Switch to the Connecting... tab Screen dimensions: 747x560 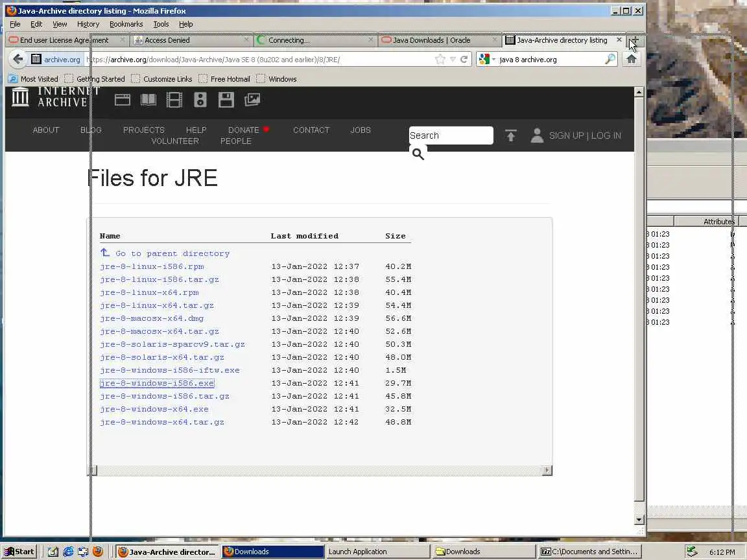(x=315, y=40)
